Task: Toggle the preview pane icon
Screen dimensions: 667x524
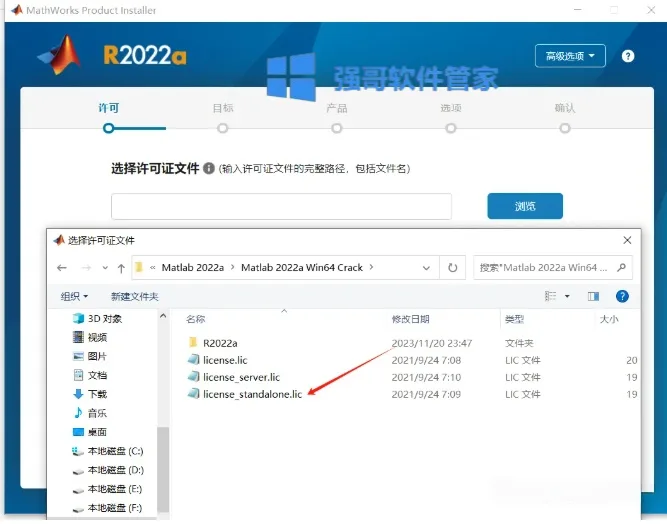Action: [x=593, y=296]
